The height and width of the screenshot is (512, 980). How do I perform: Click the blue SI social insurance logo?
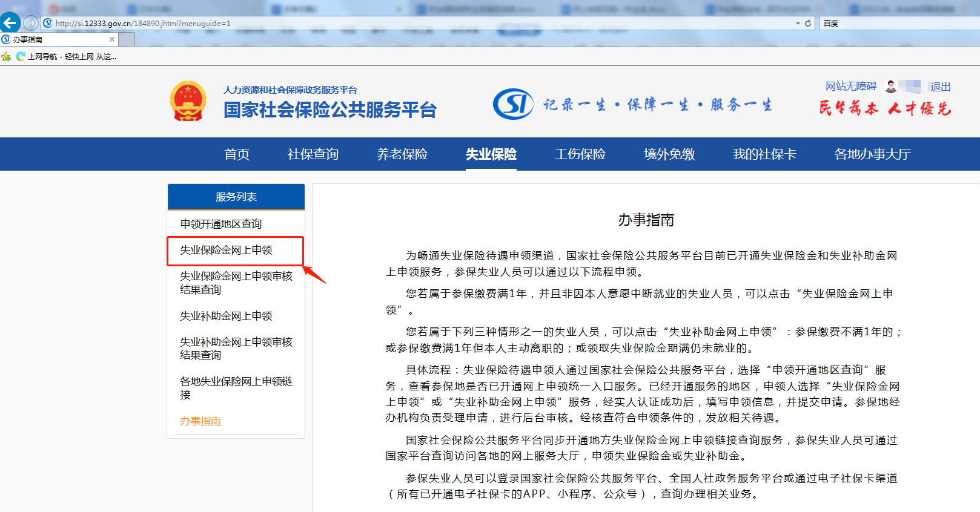(x=512, y=104)
